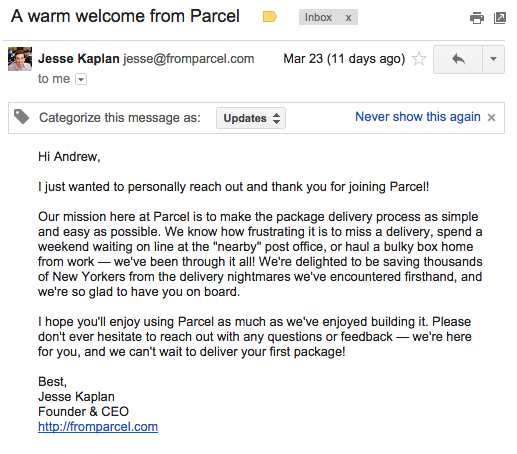Dismiss the categorize message bar
The height and width of the screenshot is (454, 517).
pos(491,117)
